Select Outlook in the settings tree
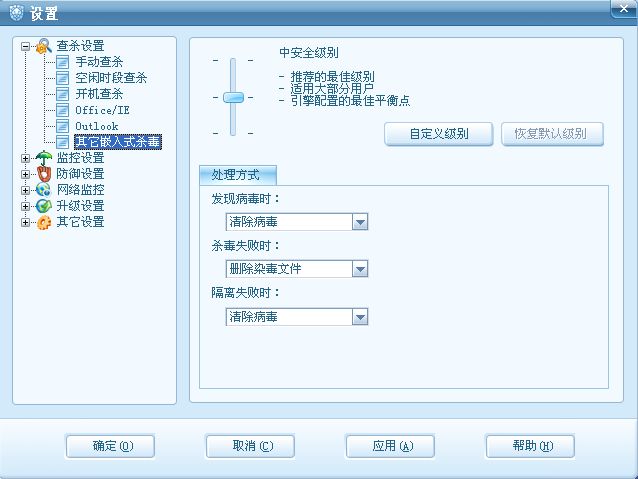Image resolution: width=638 pixels, height=479 pixels. pyautogui.click(x=97, y=126)
